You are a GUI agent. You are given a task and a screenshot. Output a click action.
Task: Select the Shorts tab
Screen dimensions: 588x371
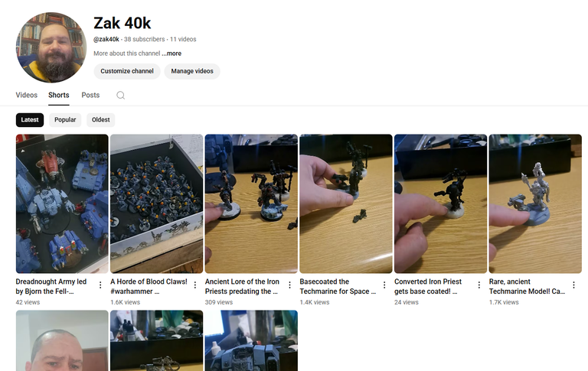coord(59,95)
